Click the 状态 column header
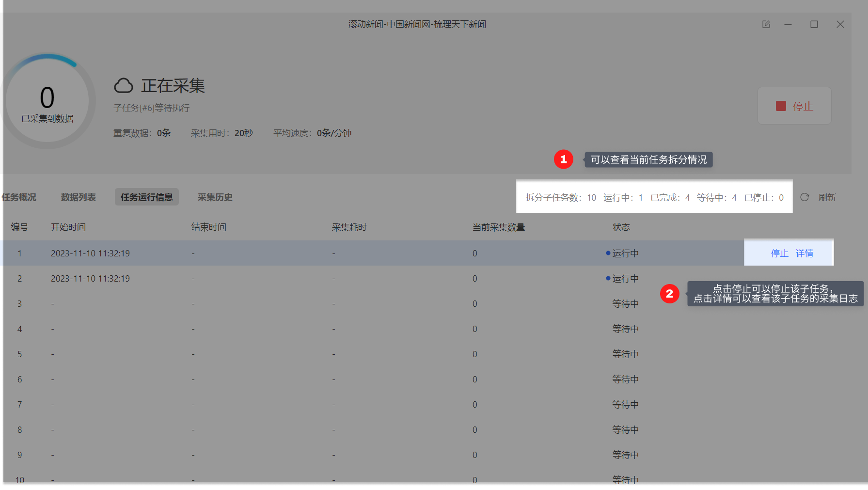This screenshot has width=868, height=490. coord(621,227)
